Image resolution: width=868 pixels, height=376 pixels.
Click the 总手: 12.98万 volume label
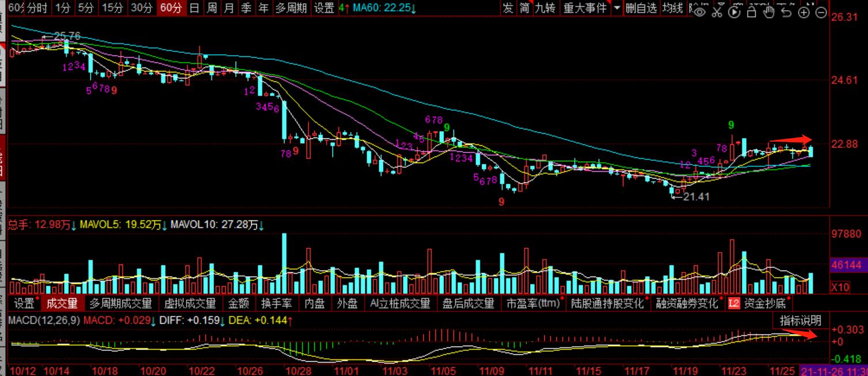(x=41, y=225)
